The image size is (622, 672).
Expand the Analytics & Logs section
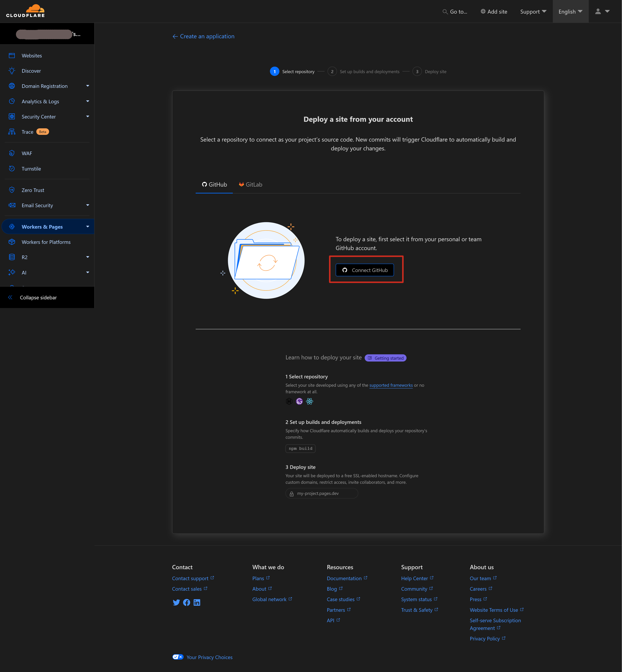88,101
